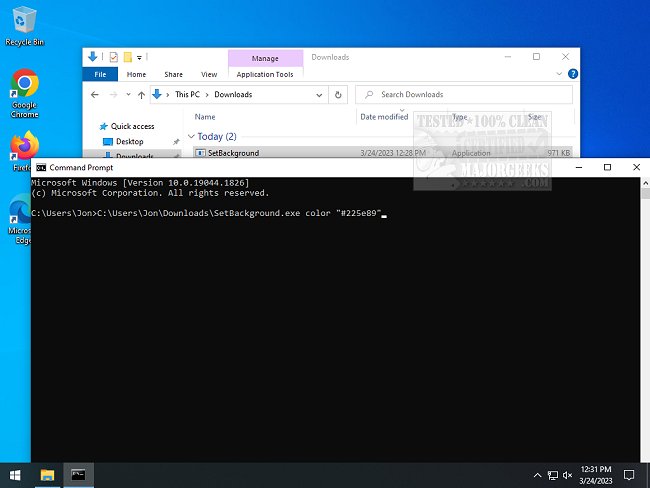Open the File menu in Explorer
This screenshot has height=488, width=650.
tap(100, 74)
